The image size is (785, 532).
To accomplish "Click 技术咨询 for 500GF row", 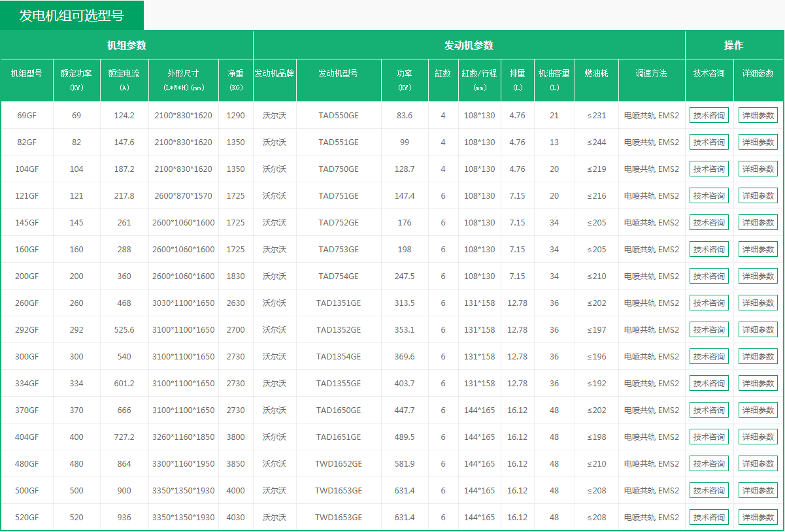I will (709, 491).
